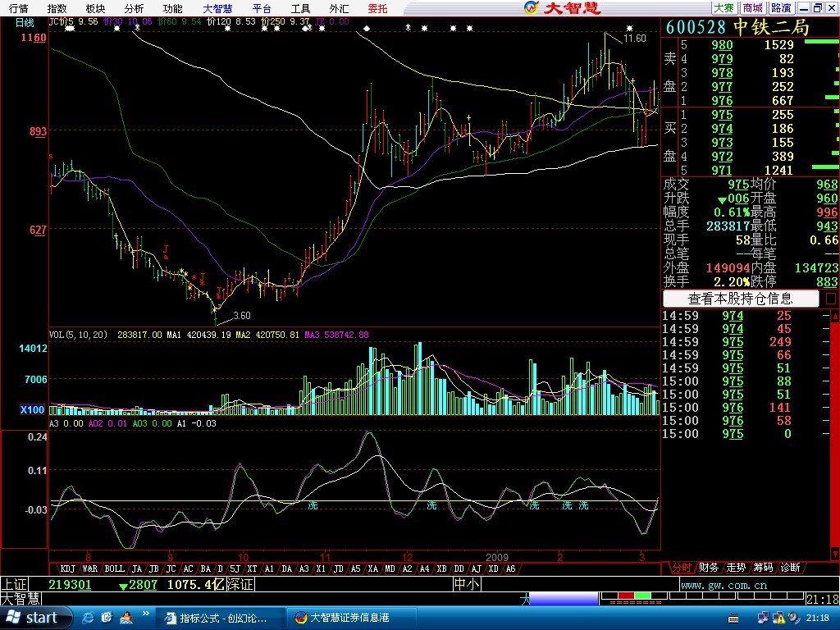Click the 3.60 low price marker
Image resolution: width=840 pixels, height=630 pixels.
pyautogui.click(x=242, y=316)
